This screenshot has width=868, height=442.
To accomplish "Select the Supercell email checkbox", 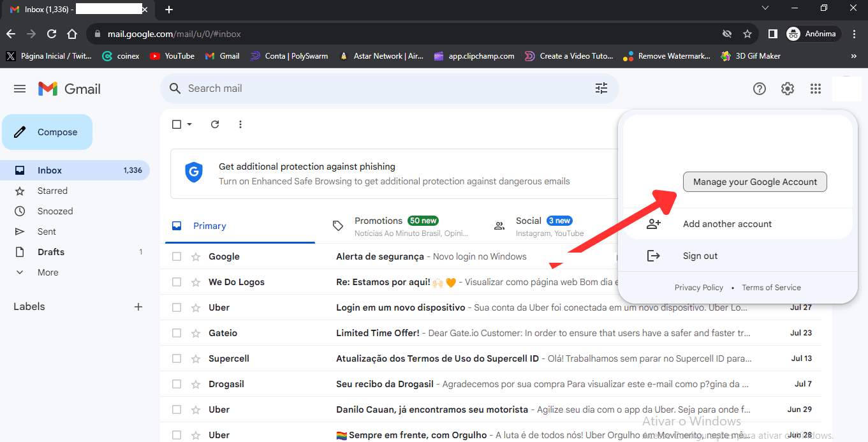I will [x=177, y=358].
